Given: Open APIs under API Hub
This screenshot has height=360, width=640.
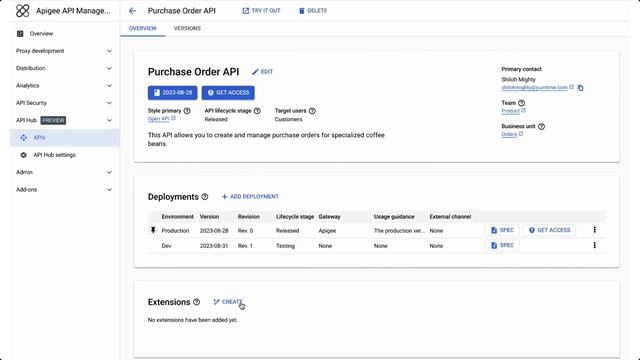Looking at the screenshot, I should [x=64, y=138].
